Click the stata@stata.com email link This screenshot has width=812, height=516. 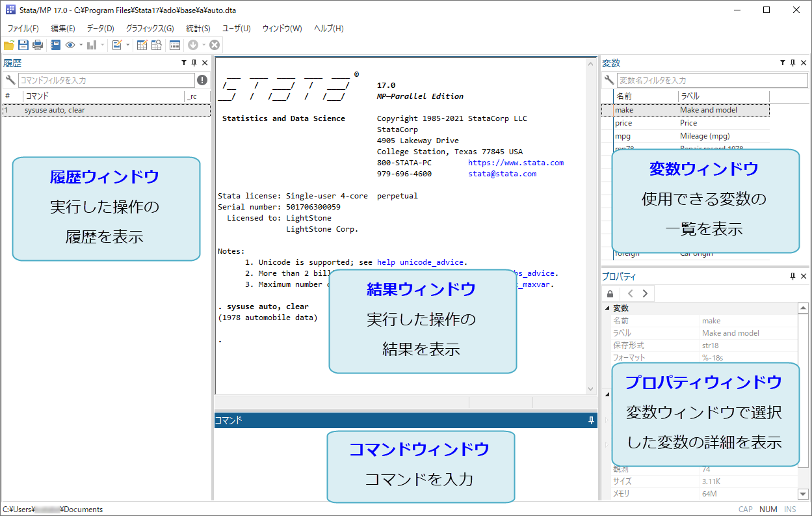(x=502, y=174)
